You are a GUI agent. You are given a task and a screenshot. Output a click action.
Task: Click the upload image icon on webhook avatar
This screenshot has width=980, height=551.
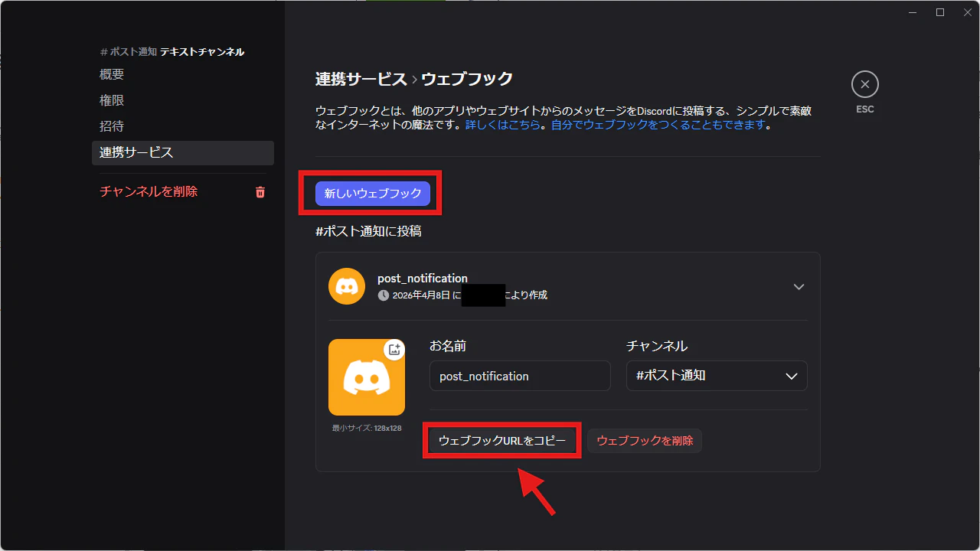(394, 350)
